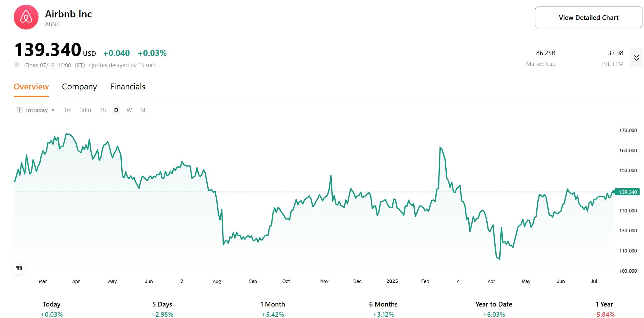Toggle the Daily interval on
Image resolution: width=644 pixels, height=318 pixels.
click(x=116, y=110)
